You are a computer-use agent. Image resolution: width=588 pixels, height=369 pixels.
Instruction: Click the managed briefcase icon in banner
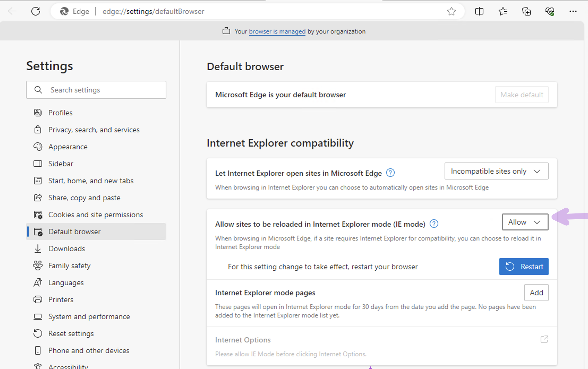[226, 31]
